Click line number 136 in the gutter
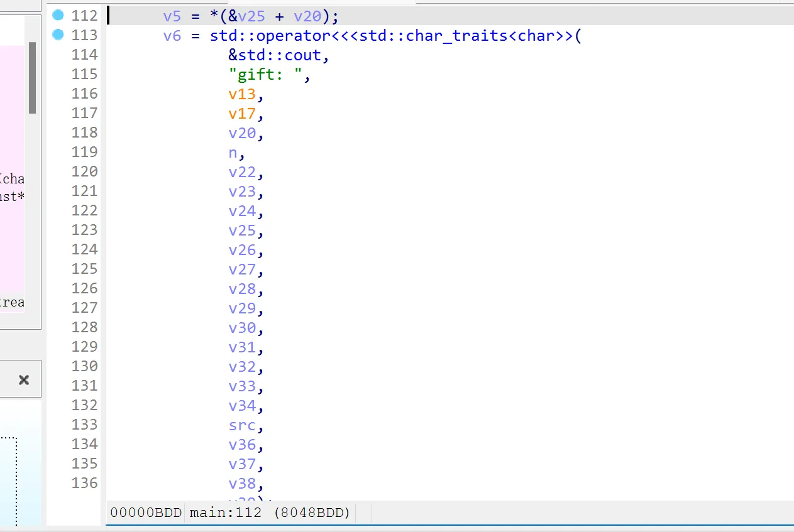This screenshot has height=532, width=794. coord(84,483)
